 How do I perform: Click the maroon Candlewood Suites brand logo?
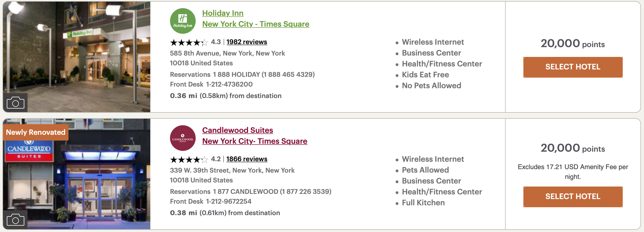(x=183, y=138)
